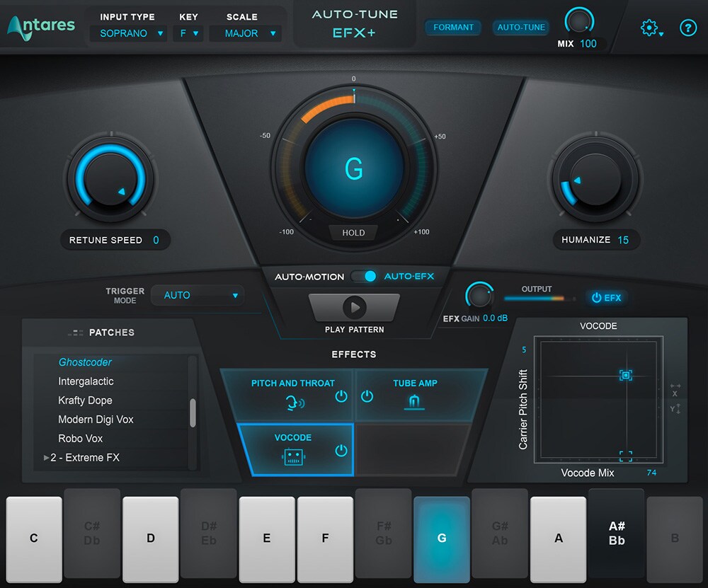The image size is (708, 588).
Task: Open the Scale Major dropdown
Action: [x=245, y=33]
